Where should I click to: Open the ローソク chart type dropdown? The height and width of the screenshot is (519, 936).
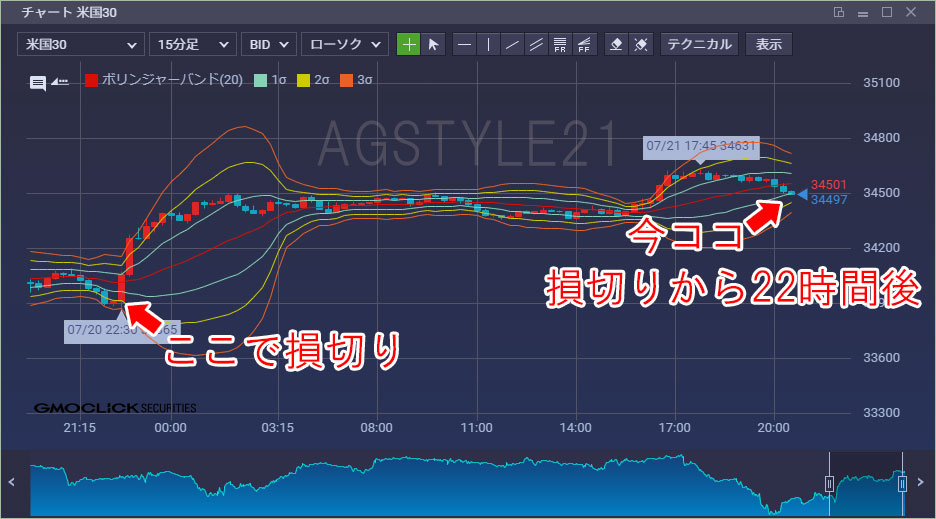[x=345, y=44]
